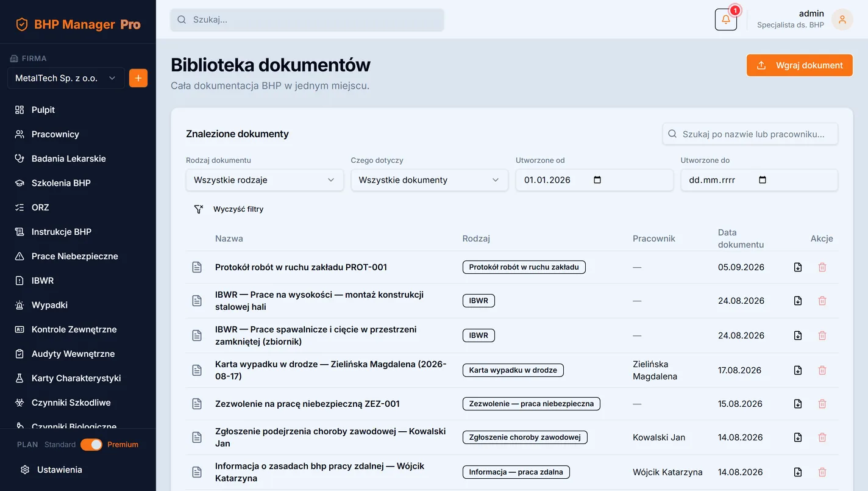The width and height of the screenshot is (868, 491).
Task: Toggle the Standard/Premium plan switch
Action: point(91,445)
